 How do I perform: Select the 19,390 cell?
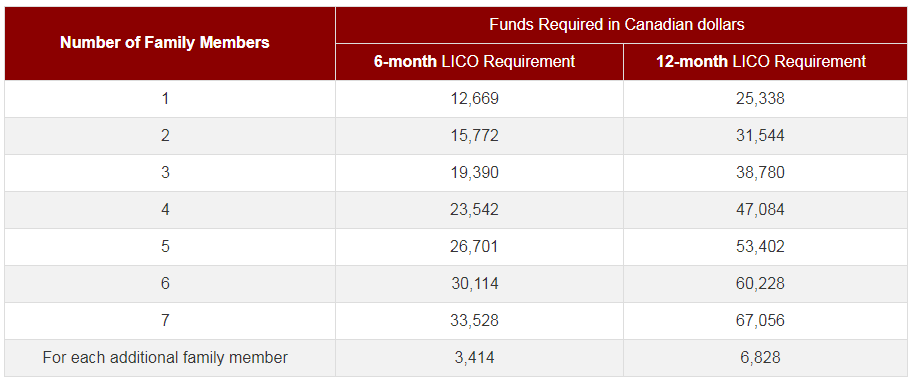point(474,172)
